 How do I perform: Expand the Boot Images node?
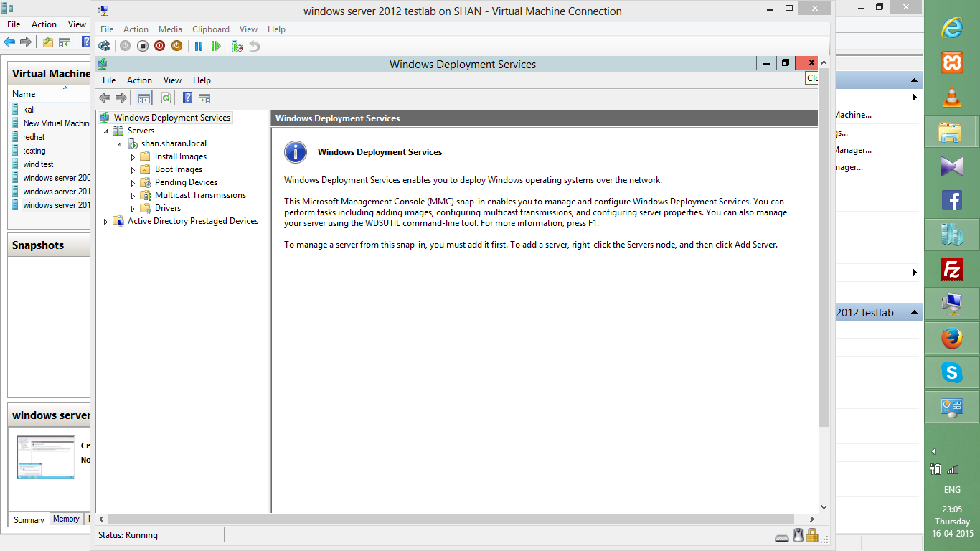pos(133,169)
